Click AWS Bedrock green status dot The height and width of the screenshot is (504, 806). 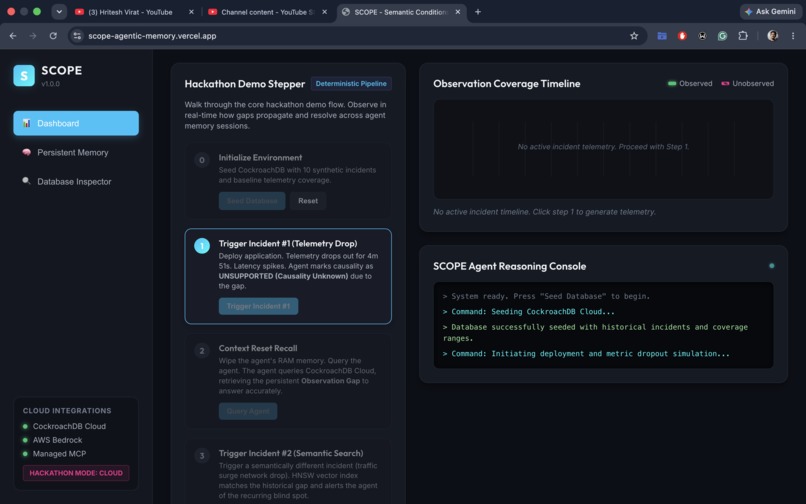[25, 440]
